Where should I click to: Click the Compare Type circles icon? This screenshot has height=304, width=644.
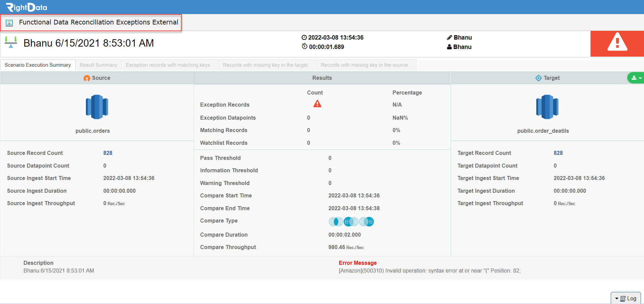coord(351,222)
